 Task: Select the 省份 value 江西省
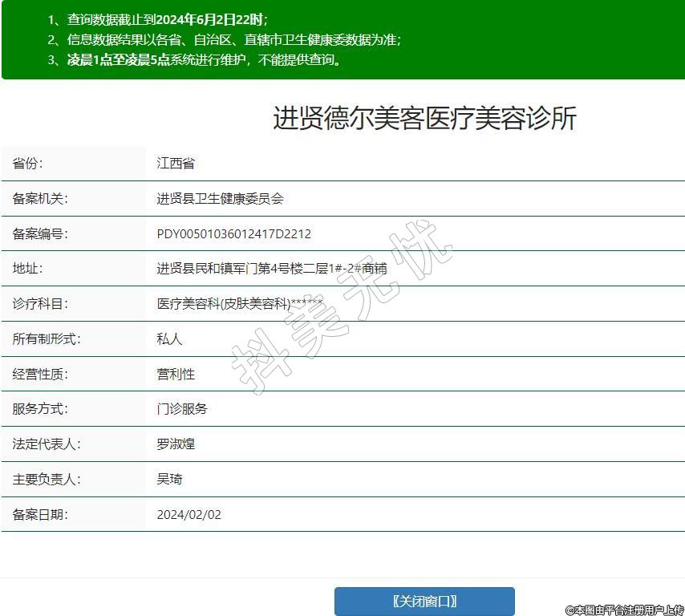176,164
